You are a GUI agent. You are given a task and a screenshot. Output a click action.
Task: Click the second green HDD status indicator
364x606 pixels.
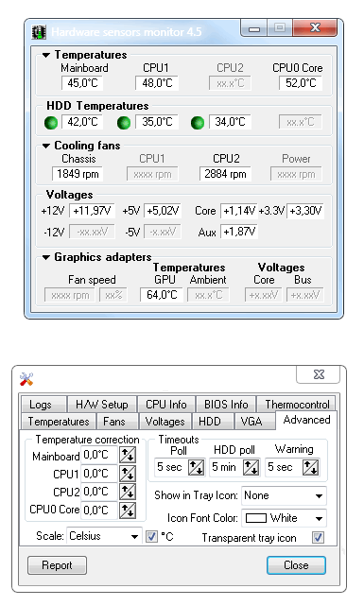124,123
